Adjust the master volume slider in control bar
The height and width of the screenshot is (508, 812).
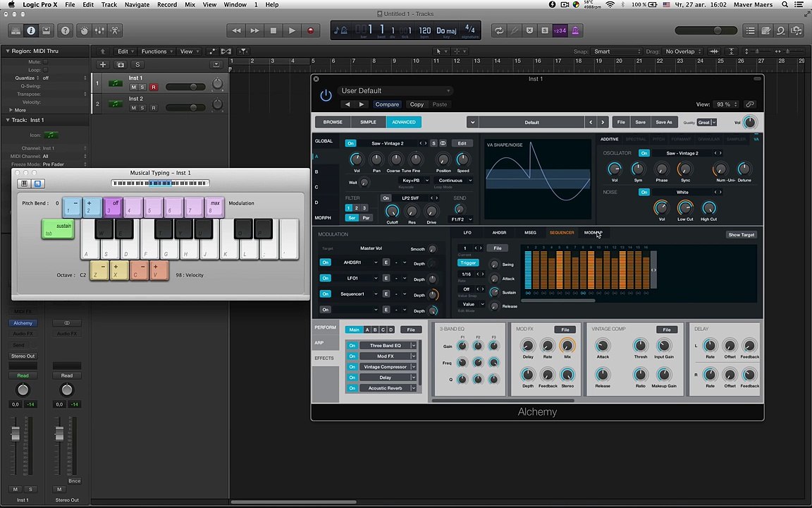tap(706, 30)
